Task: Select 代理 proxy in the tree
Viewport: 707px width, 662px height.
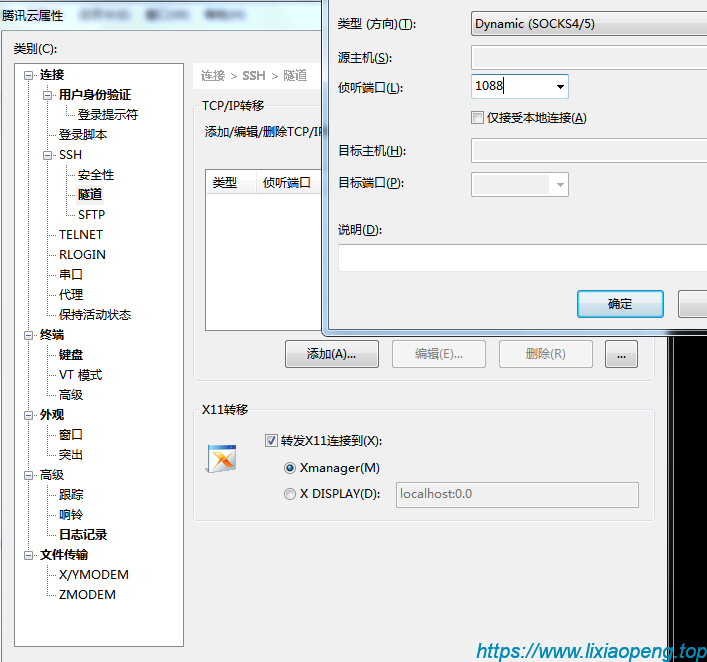Action: tap(71, 295)
